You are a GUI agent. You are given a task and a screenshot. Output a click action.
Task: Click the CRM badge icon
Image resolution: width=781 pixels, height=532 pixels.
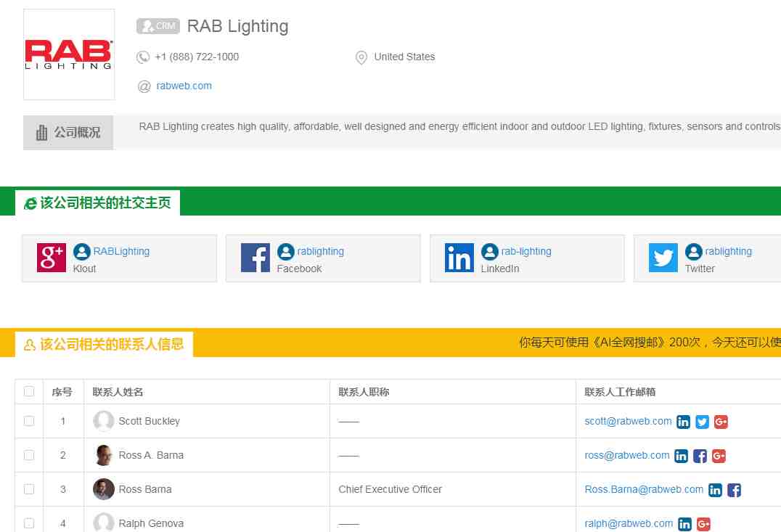coord(158,26)
